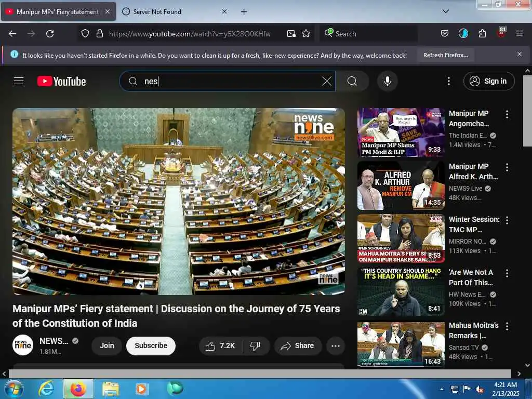This screenshot has width=532, height=399.
Task: Select the YouTube URL address bar
Action: tap(190, 34)
